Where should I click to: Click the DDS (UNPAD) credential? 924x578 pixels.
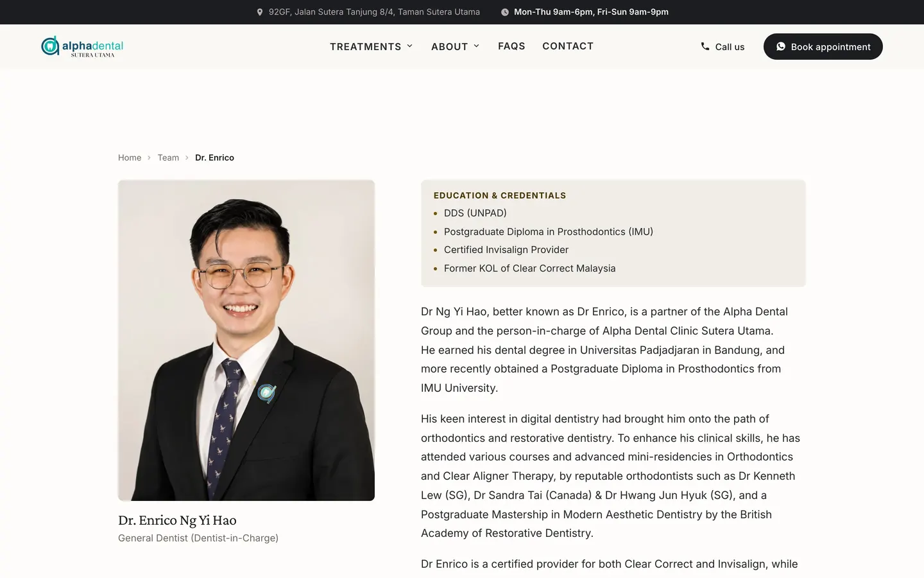tap(475, 213)
